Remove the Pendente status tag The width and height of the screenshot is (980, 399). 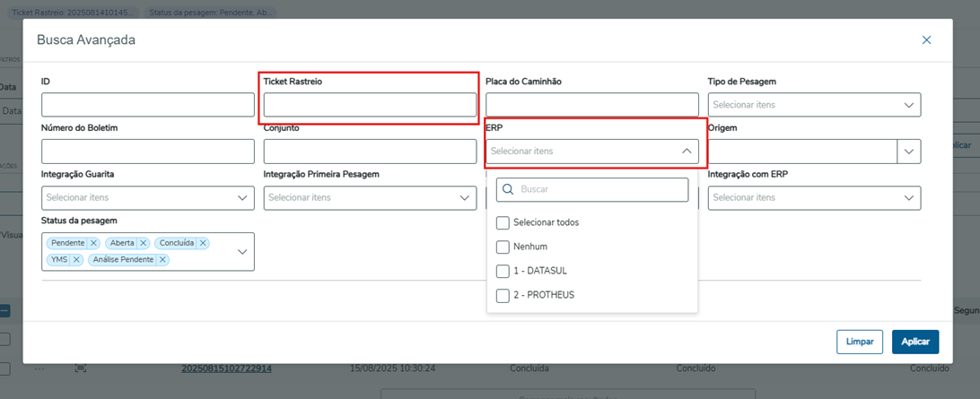93,243
